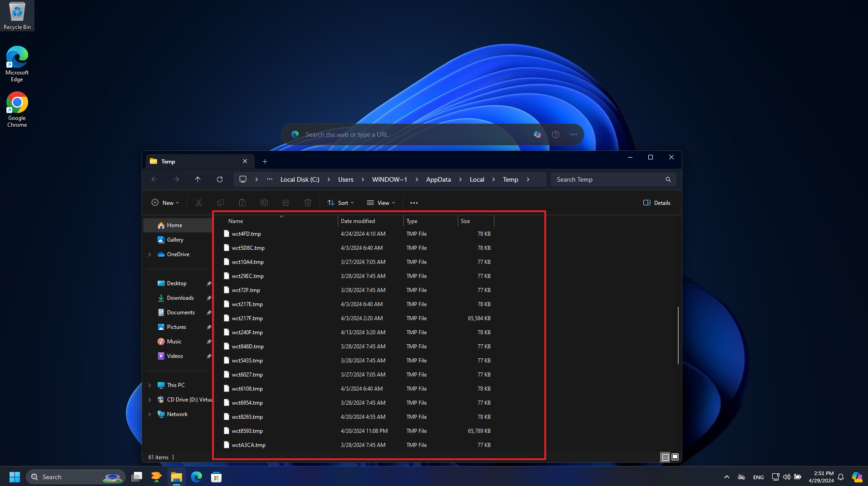868x486 pixels.
Task: Open Google Chrome desktop shortcut
Action: 17,110
